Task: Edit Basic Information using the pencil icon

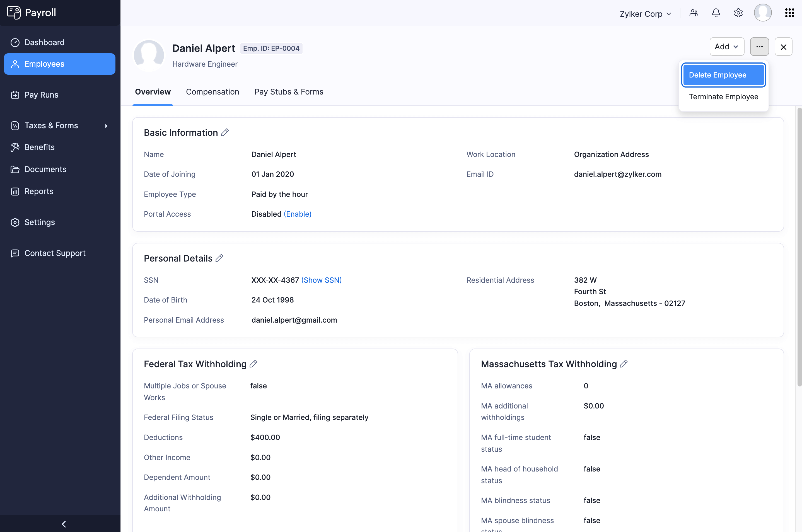Action: (x=225, y=132)
